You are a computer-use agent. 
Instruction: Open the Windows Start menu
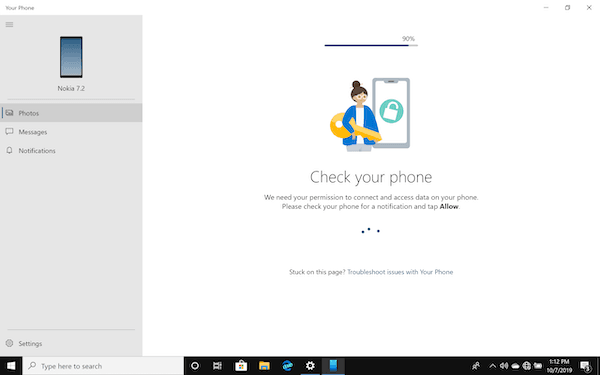11,366
